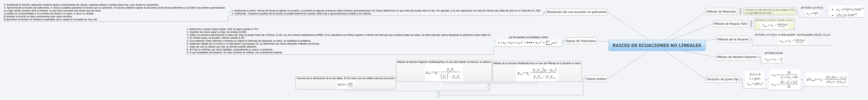Viewport: 868px width, 100px height.
Task: Select the Método de la Secante Modificado formula box
Action: pyautogui.click(x=537, y=71)
